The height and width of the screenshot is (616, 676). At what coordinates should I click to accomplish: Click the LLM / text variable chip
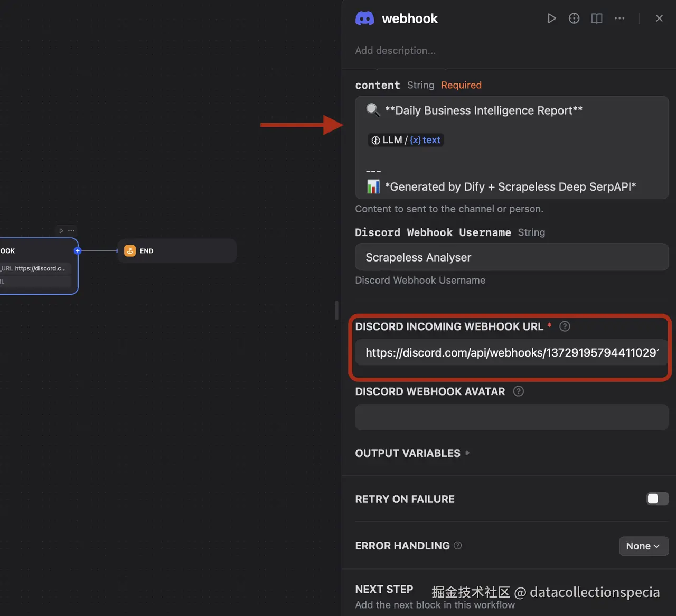pos(406,140)
